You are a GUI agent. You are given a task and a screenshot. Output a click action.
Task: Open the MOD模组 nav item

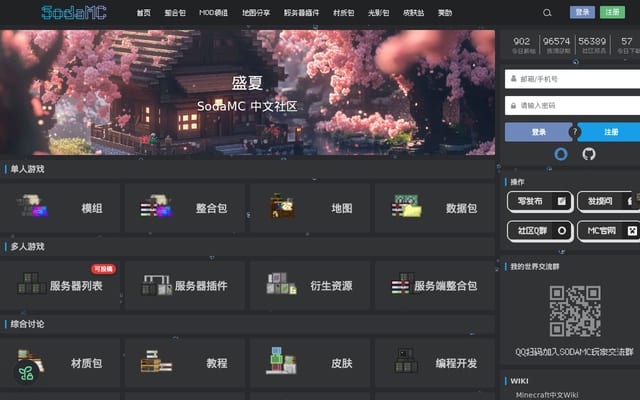(x=213, y=13)
